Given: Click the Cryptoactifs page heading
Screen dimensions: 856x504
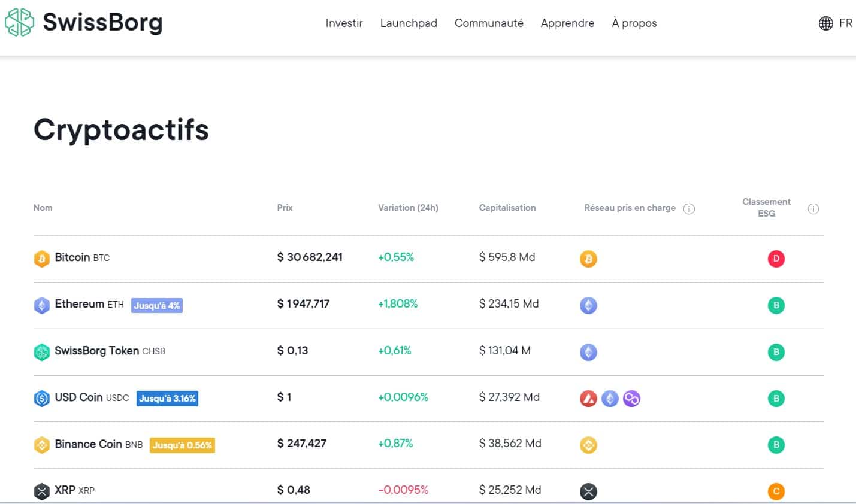Looking at the screenshot, I should tap(121, 129).
